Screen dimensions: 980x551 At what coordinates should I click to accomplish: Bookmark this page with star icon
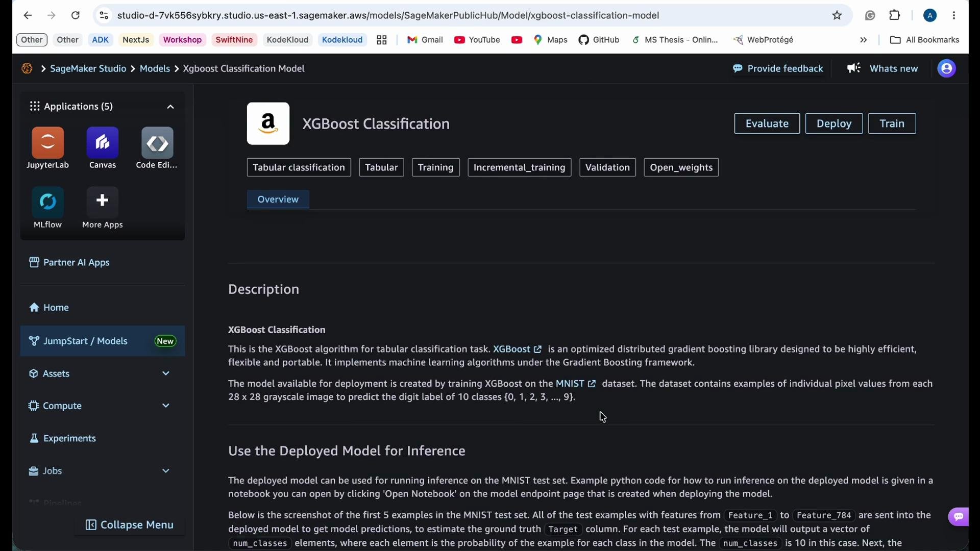(837, 15)
